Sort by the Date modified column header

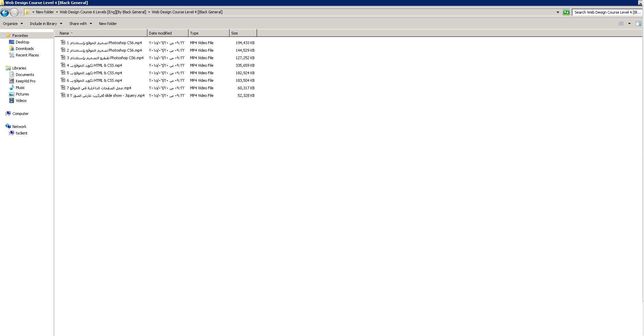point(167,33)
